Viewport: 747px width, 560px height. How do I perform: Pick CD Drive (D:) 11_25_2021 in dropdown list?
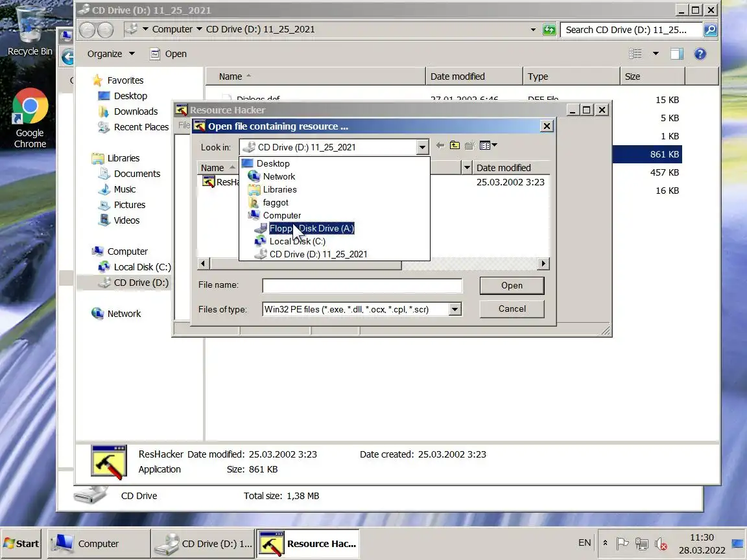(x=318, y=254)
